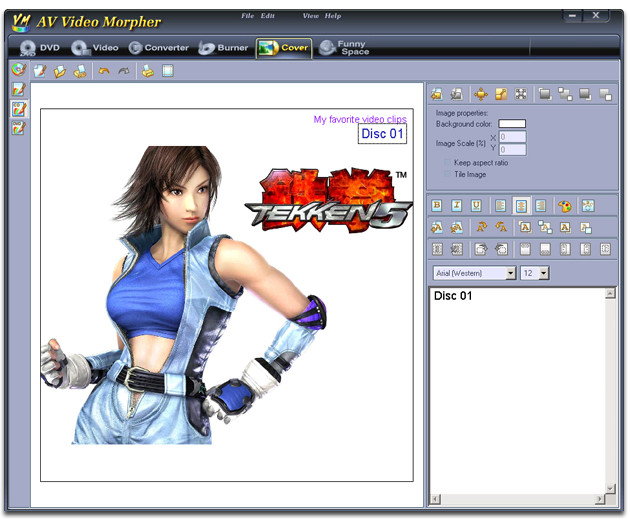Click the bring text forward icon
This screenshot has height=523, width=630.
tap(545, 227)
